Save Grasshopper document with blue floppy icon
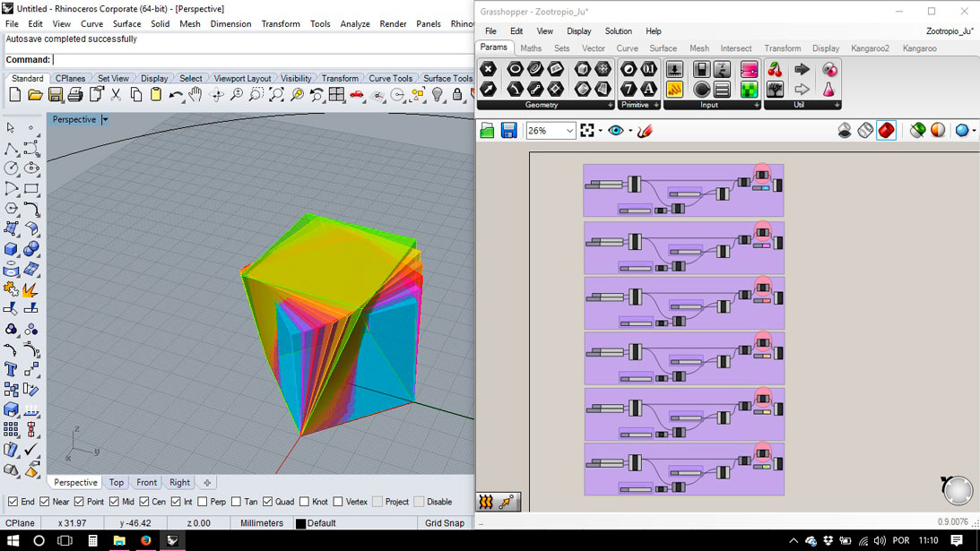Image resolution: width=980 pixels, height=551 pixels. pos(508,131)
